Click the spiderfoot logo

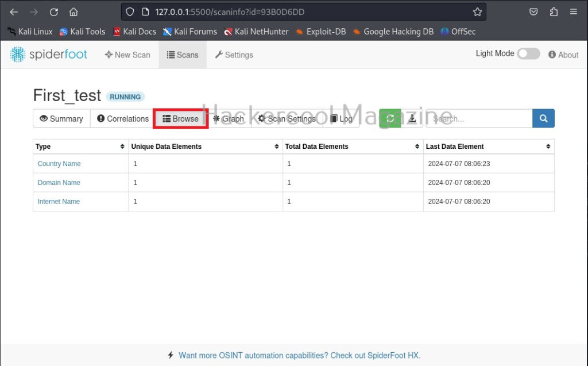(48, 55)
